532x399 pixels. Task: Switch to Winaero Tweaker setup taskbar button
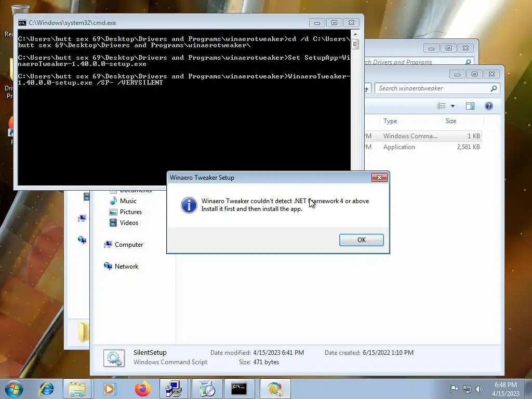click(x=275, y=389)
